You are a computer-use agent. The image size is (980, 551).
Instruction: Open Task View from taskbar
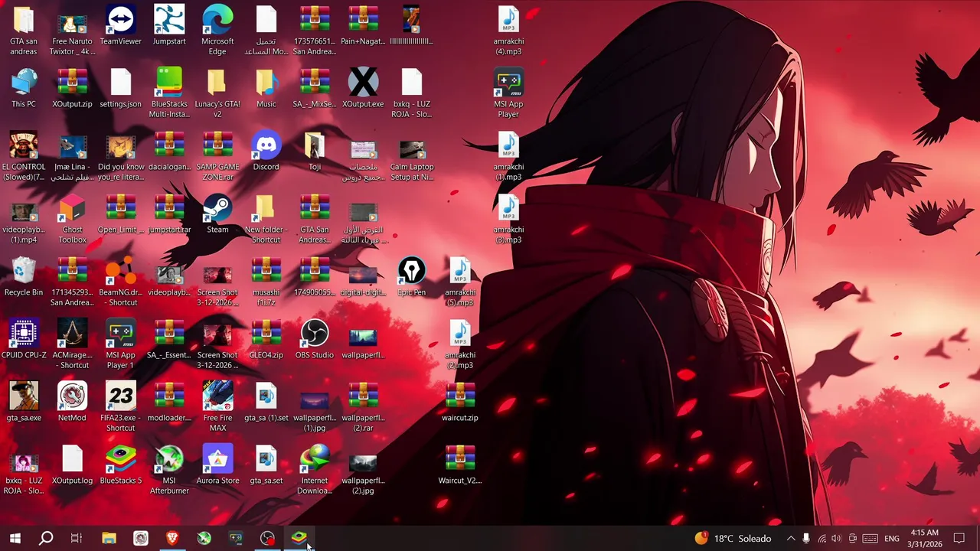(x=77, y=538)
